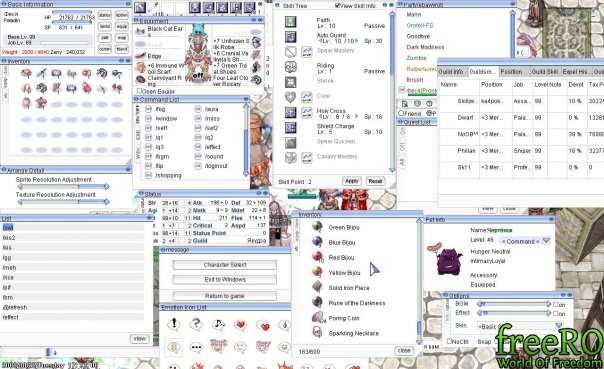Click the Faith skill icon
The width and height of the screenshot is (604, 369).
290,22
